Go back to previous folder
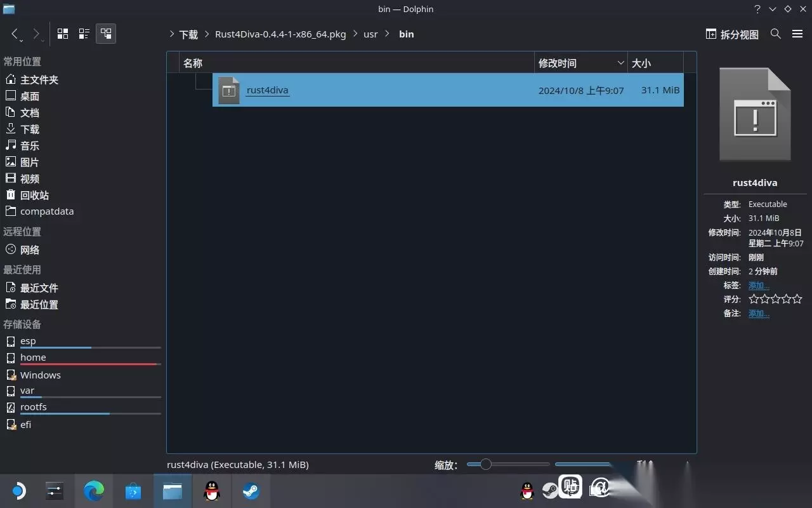Viewport: 812px width, 508px height. click(15, 34)
